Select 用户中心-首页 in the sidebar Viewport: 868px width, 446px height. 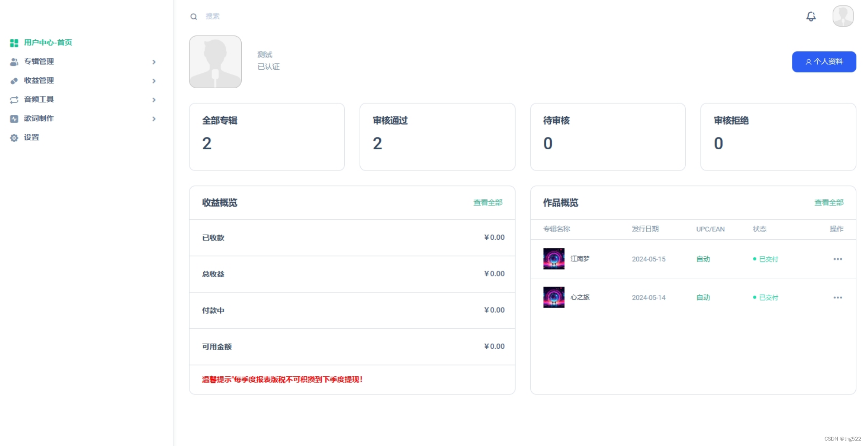[48, 43]
